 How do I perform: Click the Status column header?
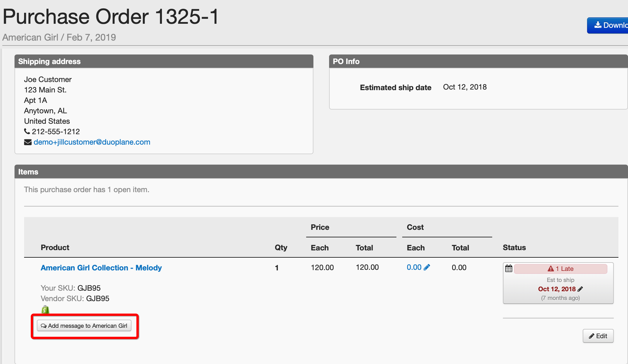click(514, 247)
